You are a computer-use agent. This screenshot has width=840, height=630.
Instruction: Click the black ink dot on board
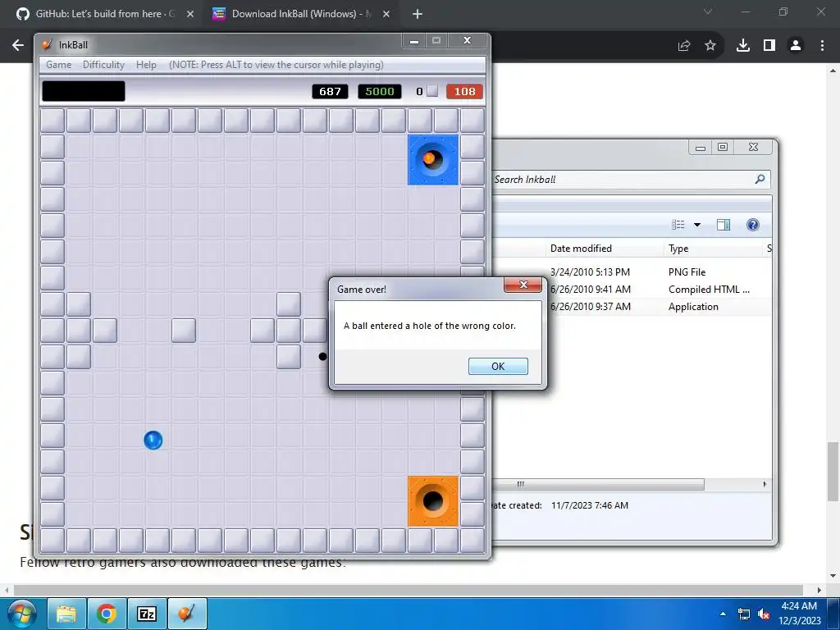click(x=322, y=356)
